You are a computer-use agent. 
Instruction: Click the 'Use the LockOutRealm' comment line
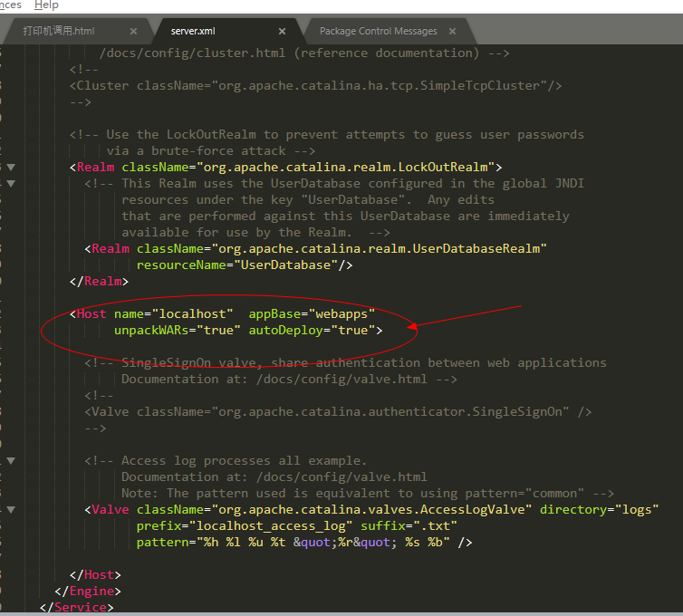coord(327,135)
